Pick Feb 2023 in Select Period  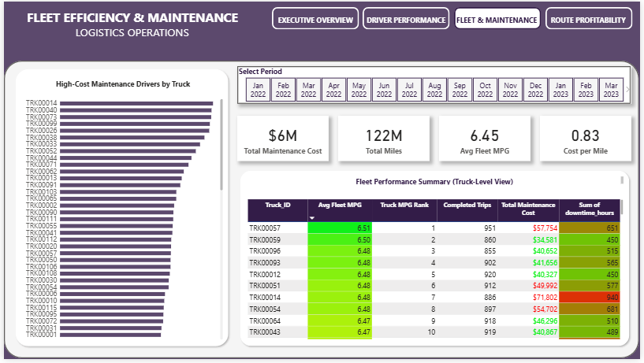[586, 90]
